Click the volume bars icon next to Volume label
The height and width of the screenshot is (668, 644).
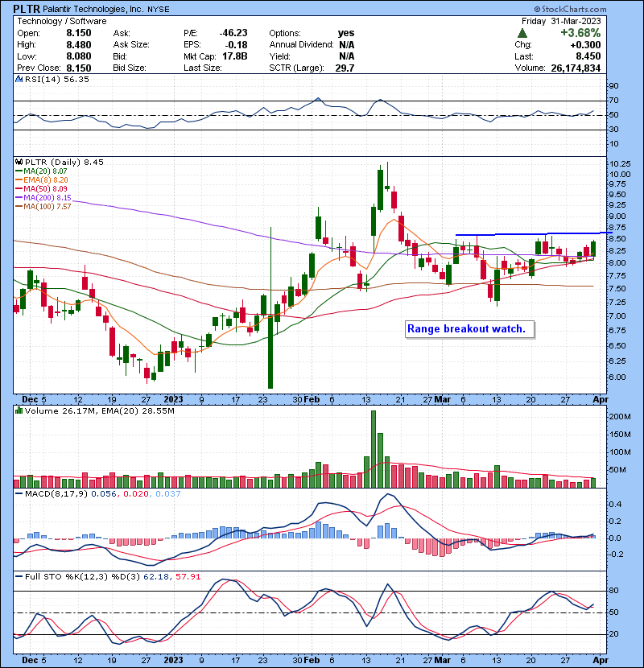point(19,410)
